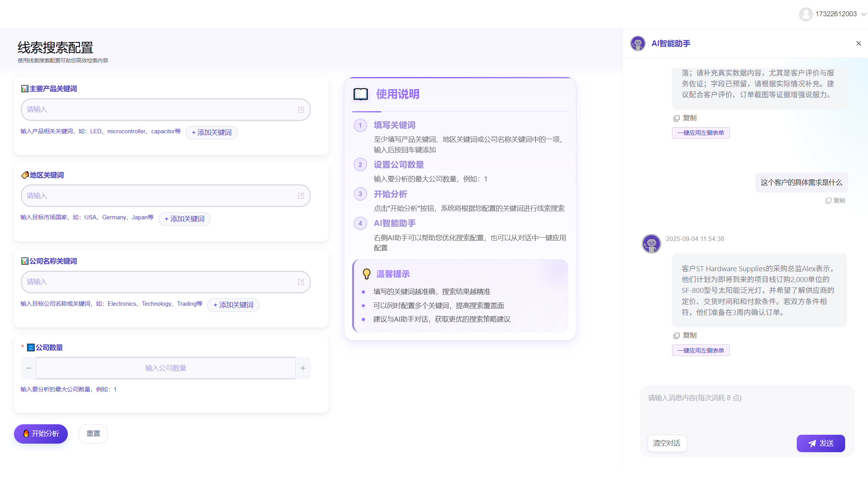
Task: Click the 开始分析 button
Action: click(x=41, y=434)
